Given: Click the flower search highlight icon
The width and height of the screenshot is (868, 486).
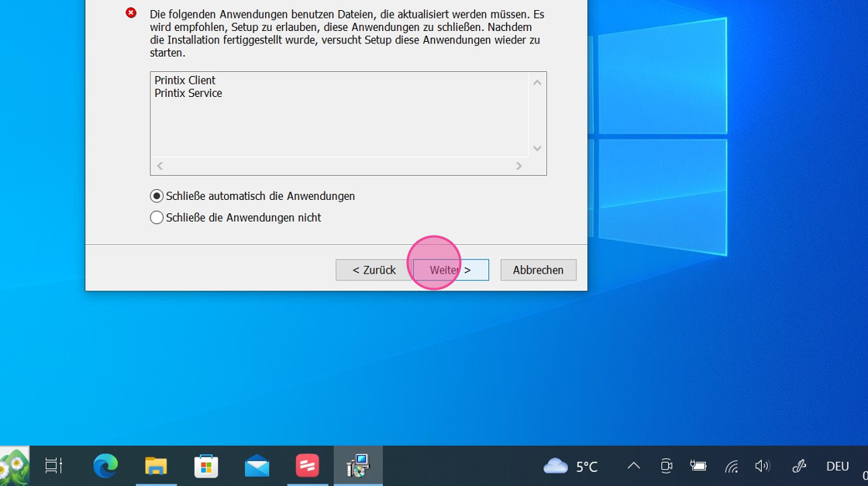Looking at the screenshot, I should (x=15, y=466).
